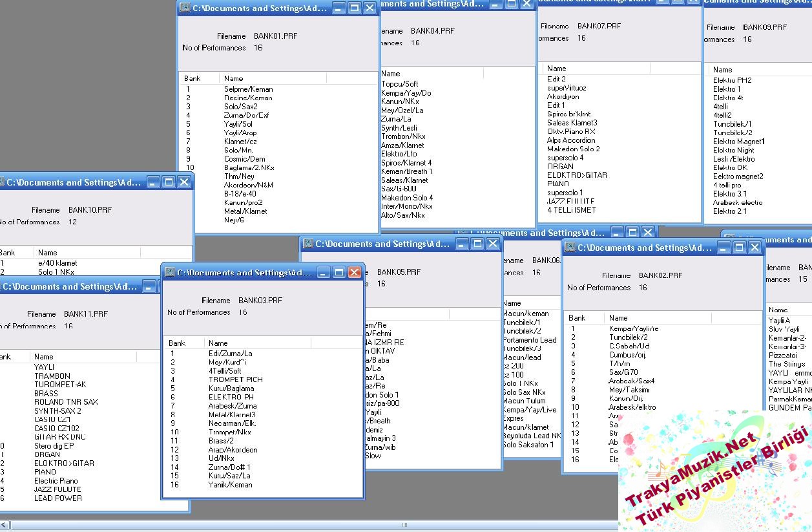Select the Selpme/Keman entry in BANK01.PRF
Viewport: 812px width, 532px height.
248,89
